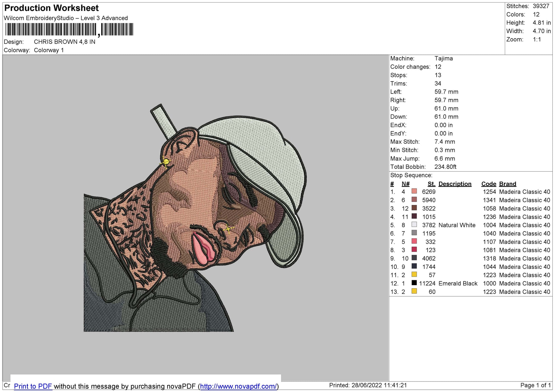555x392 pixels.
Task: Select the yellow swatch at stop 11
Action: 414,275
